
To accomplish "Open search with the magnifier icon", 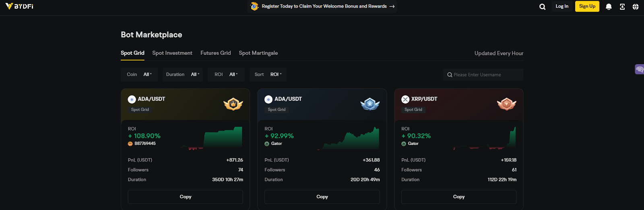I will click(x=542, y=6).
